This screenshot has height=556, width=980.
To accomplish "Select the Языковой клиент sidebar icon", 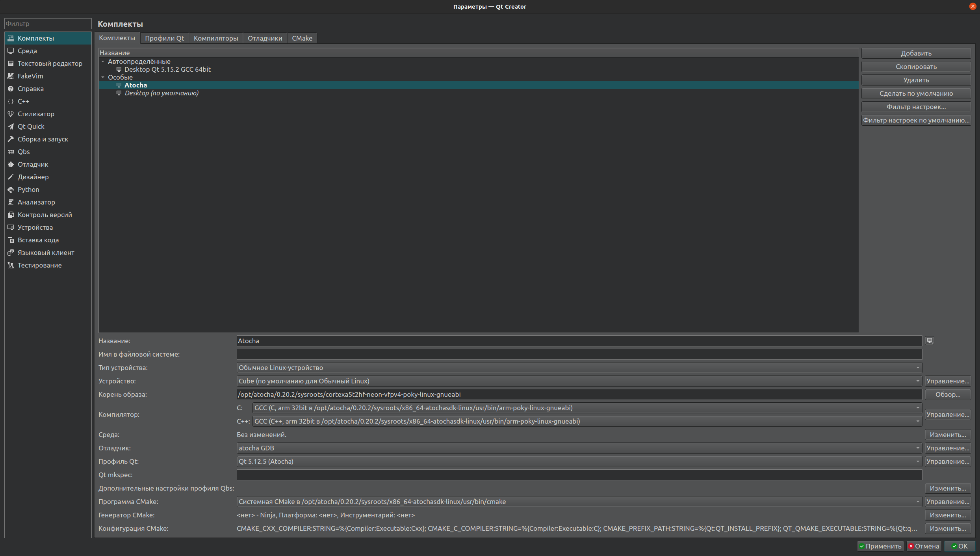I will 11,253.
